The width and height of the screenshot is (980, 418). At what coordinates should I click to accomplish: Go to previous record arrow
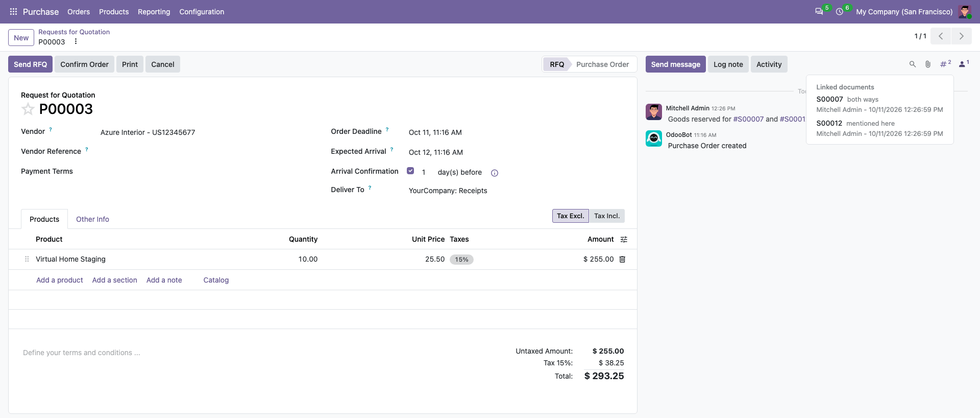[x=941, y=36]
